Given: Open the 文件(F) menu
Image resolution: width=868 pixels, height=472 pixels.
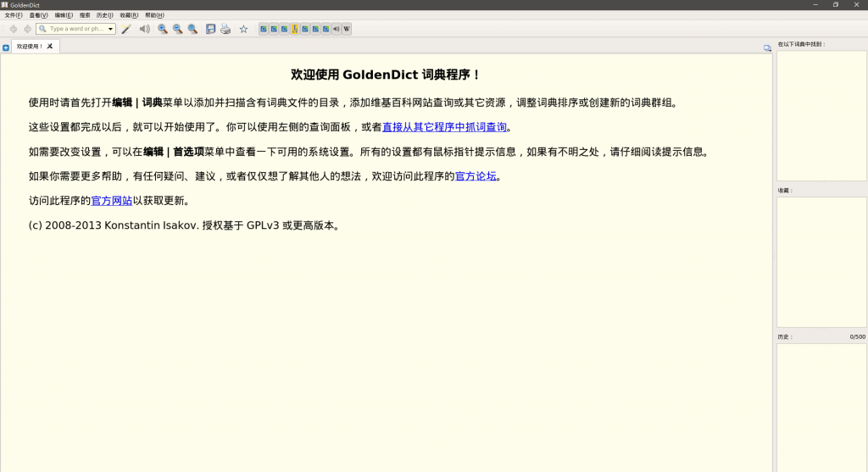Looking at the screenshot, I should click(x=14, y=15).
